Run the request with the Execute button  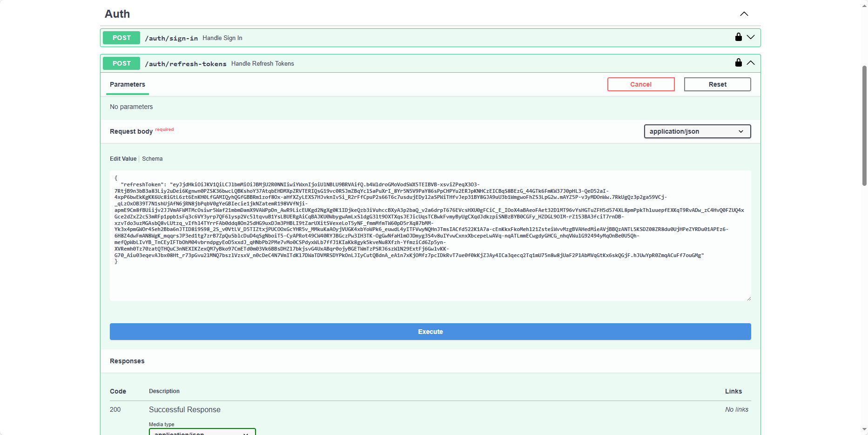pos(430,332)
